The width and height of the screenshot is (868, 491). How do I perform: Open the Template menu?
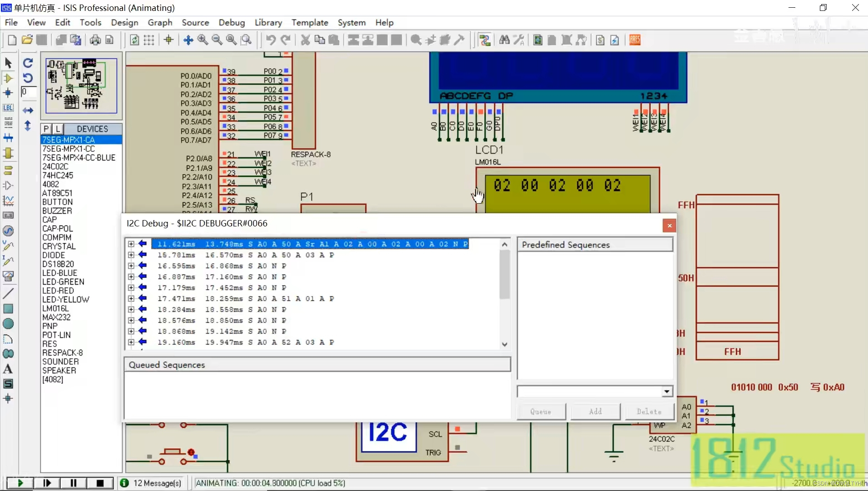310,22
